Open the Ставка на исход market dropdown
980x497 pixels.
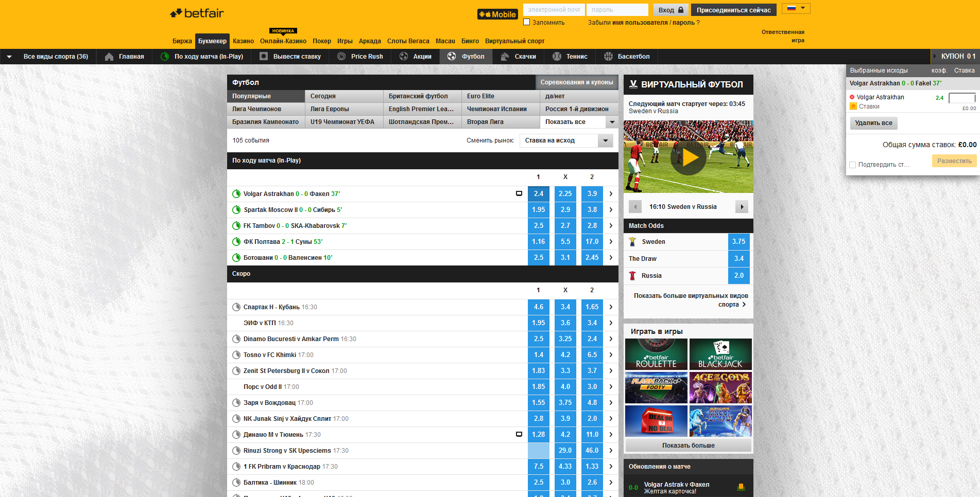(566, 140)
